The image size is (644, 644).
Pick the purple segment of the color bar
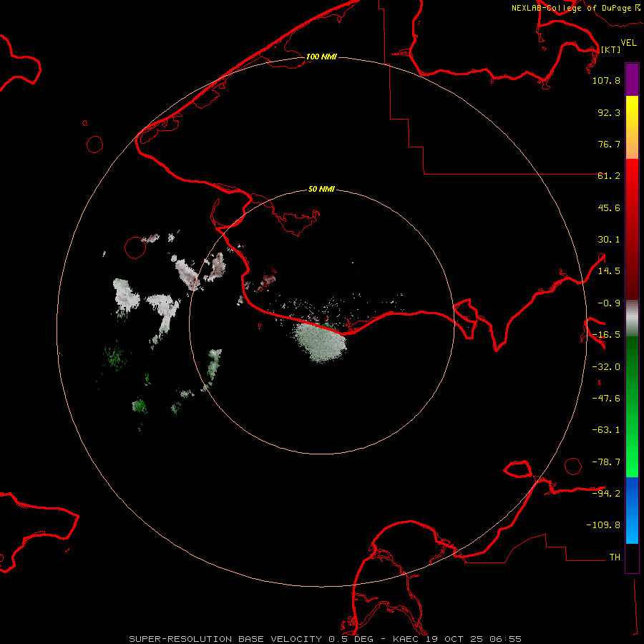632,79
